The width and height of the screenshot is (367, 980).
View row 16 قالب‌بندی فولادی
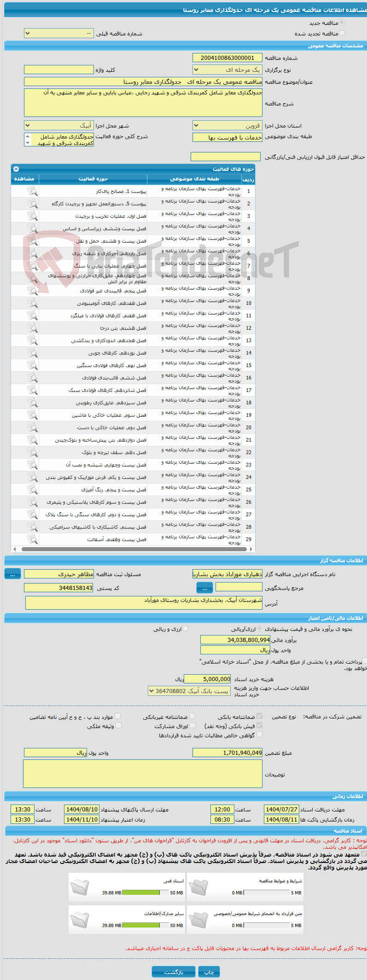pyautogui.click(x=32, y=378)
